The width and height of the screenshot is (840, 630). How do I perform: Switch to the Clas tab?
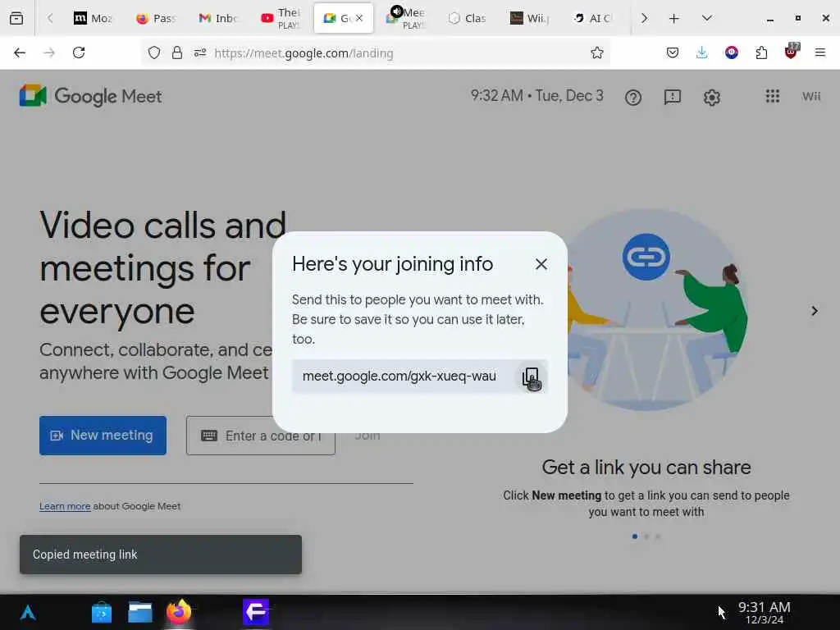467,18
